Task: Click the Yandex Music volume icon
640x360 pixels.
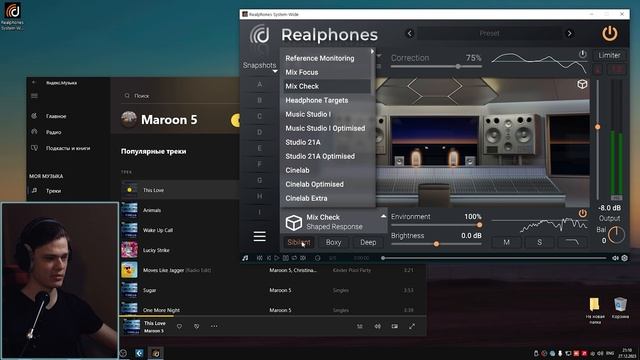Action: click(x=378, y=327)
